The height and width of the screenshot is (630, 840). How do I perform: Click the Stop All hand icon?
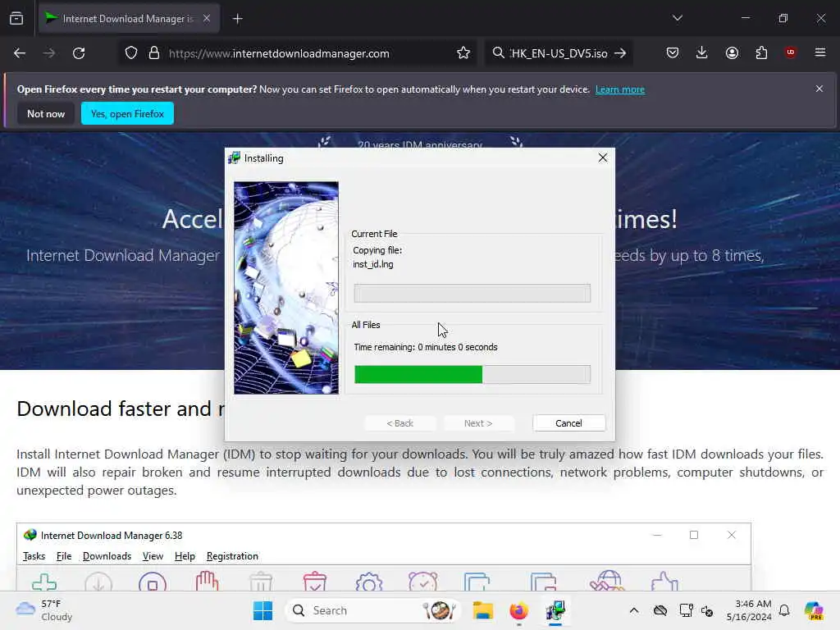[207, 582]
